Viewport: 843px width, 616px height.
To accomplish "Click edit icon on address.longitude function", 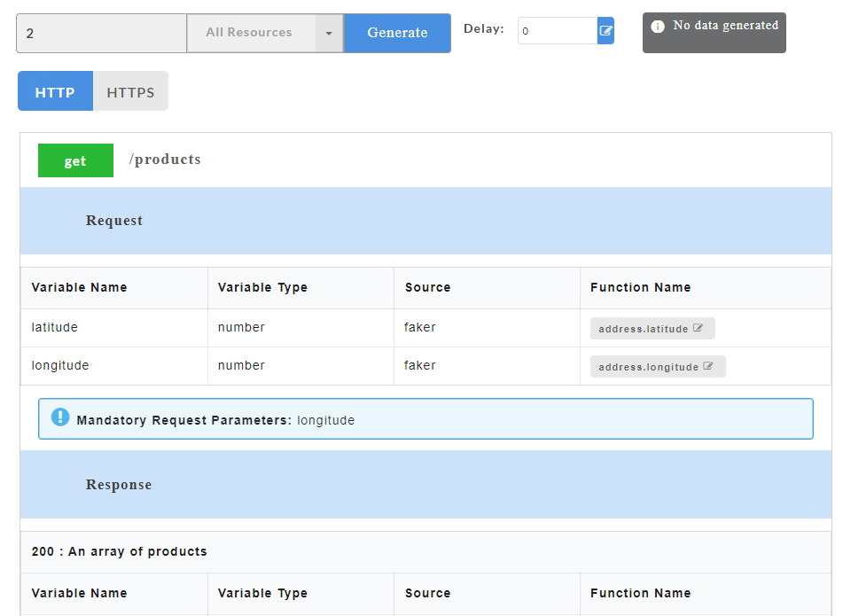I will pos(708,366).
